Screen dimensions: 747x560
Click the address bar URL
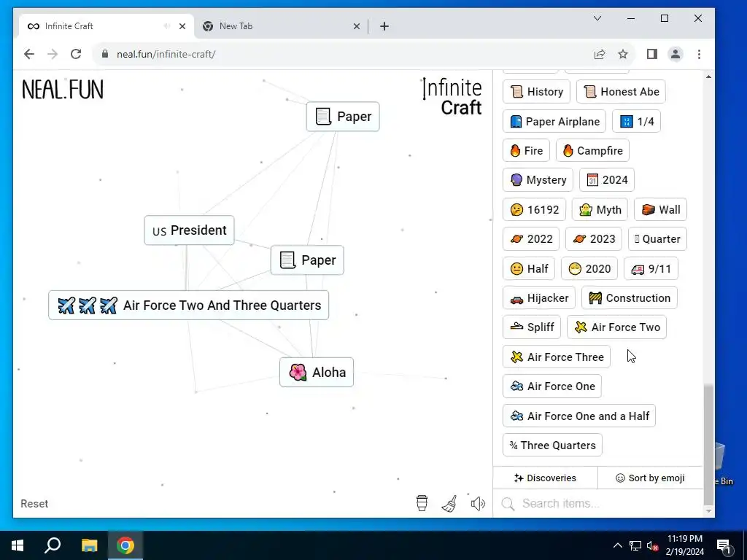[x=166, y=54]
